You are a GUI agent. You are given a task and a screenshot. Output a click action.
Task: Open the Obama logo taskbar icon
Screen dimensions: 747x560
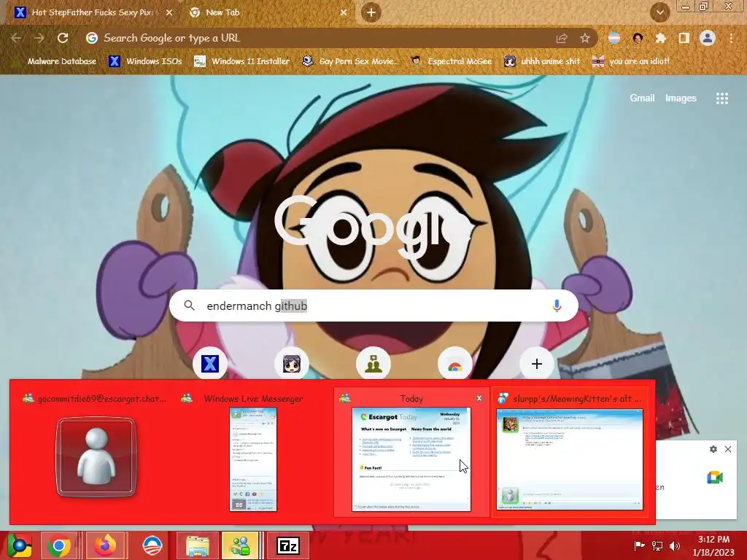coord(152,545)
